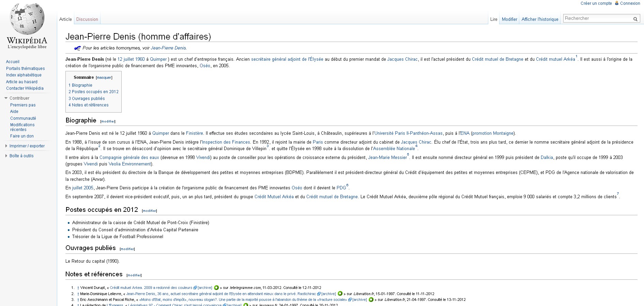Click Contacter Wikipédia link
Image resolution: width=644 pixels, height=306 pixels.
(25, 88)
